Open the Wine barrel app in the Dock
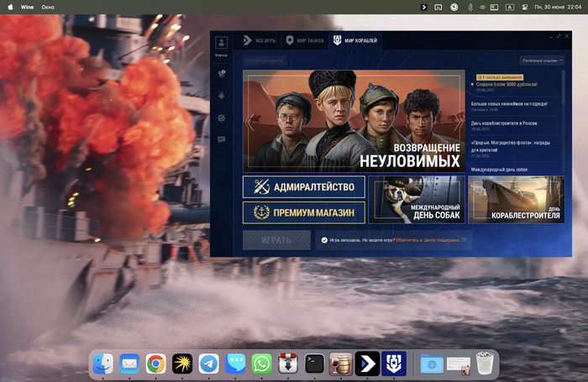 pyautogui.click(x=341, y=364)
